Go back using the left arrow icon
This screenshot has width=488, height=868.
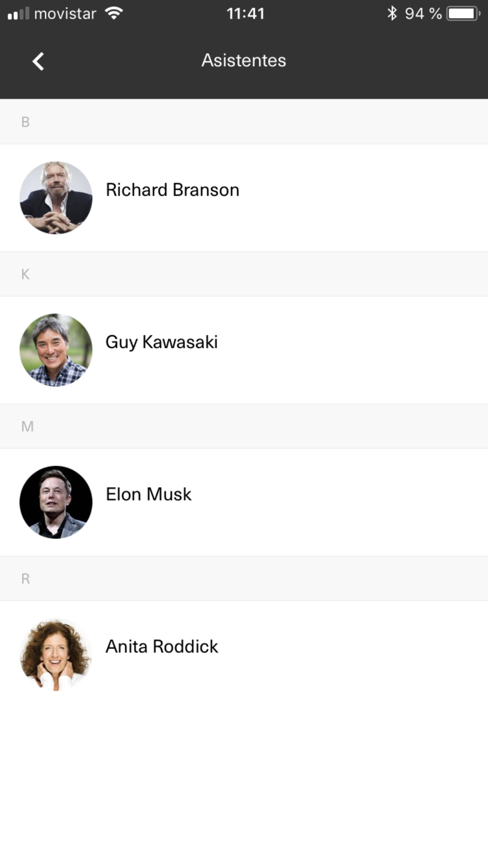click(x=38, y=62)
